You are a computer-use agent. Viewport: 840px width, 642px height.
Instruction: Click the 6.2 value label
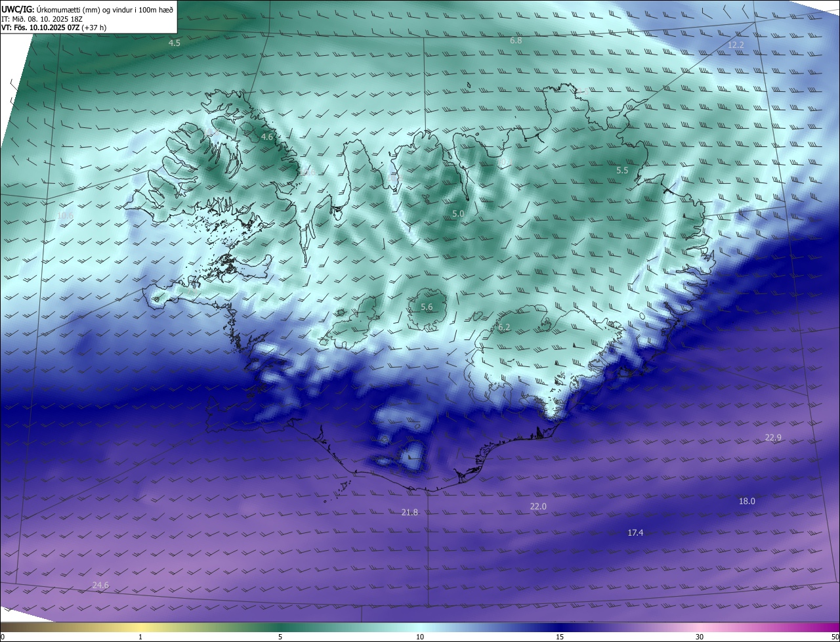point(504,327)
